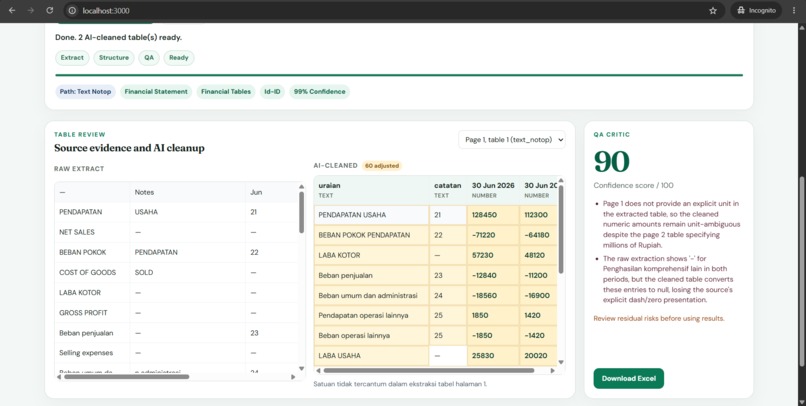The height and width of the screenshot is (406, 806).
Task: Click the value 25830 cell
Action: click(x=493, y=356)
